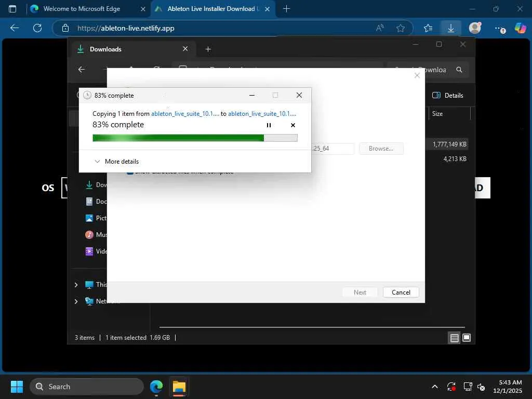Open Music in the Explorer sidebar
The width and height of the screenshot is (532, 399).
click(96, 235)
